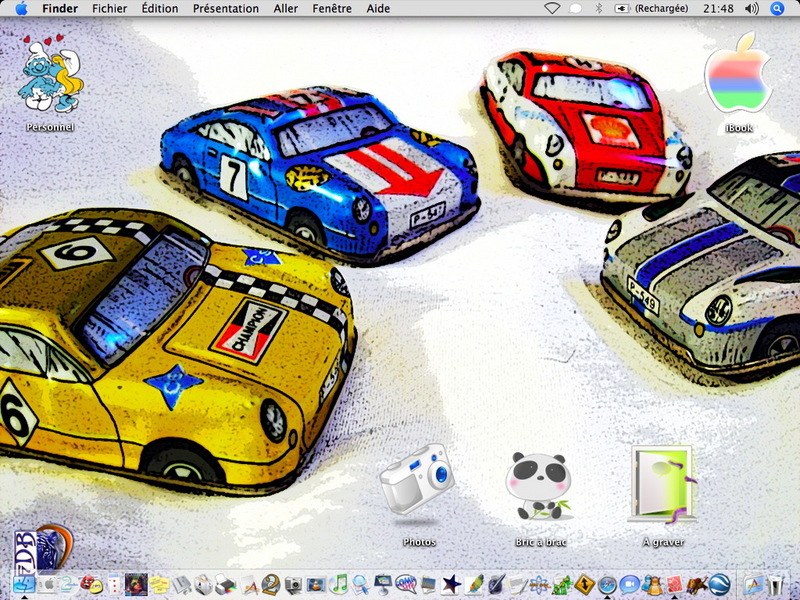Open the Présentation menu

[x=225, y=8]
